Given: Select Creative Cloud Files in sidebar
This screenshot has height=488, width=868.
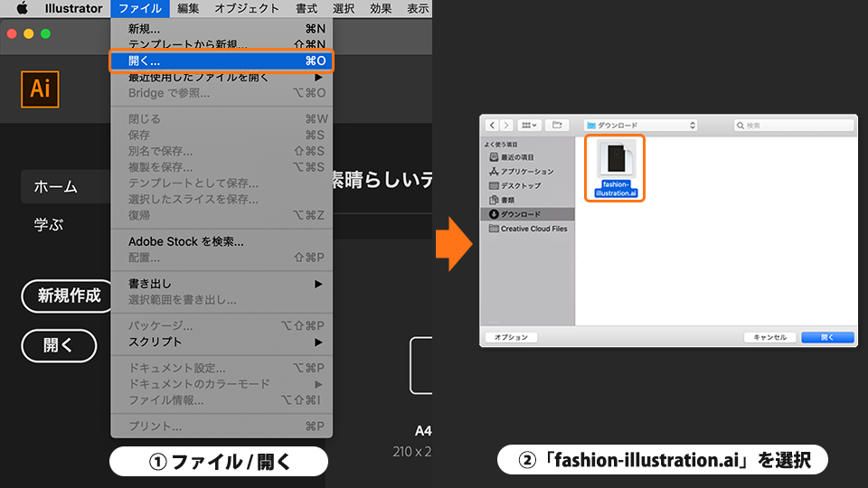Looking at the screenshot, I should [x=529, y=229].
